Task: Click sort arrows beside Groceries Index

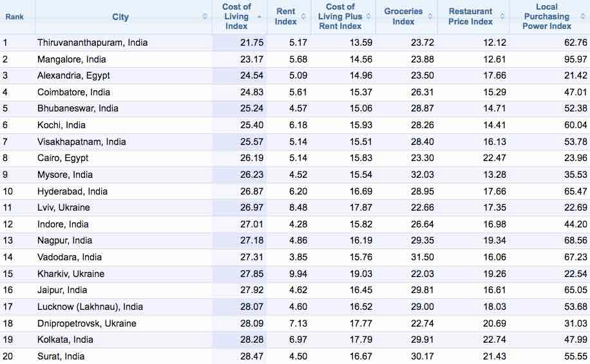Action: [x=430, y=17]
